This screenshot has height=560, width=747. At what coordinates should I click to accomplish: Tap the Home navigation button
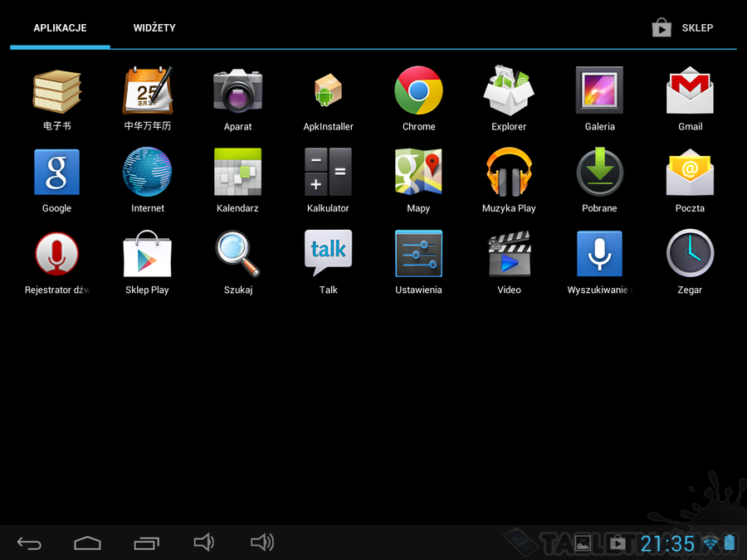coord(87,543)
